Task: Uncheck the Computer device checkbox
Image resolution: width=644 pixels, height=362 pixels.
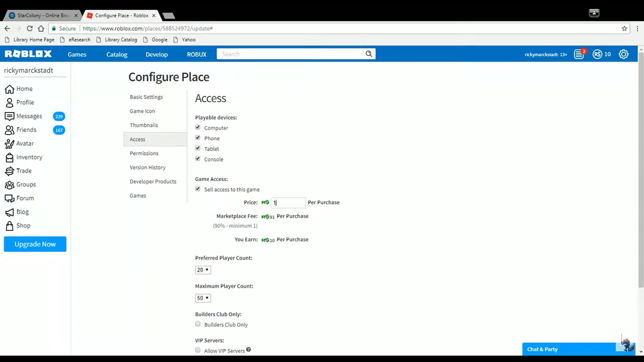Action: click(x=198, y=127)
